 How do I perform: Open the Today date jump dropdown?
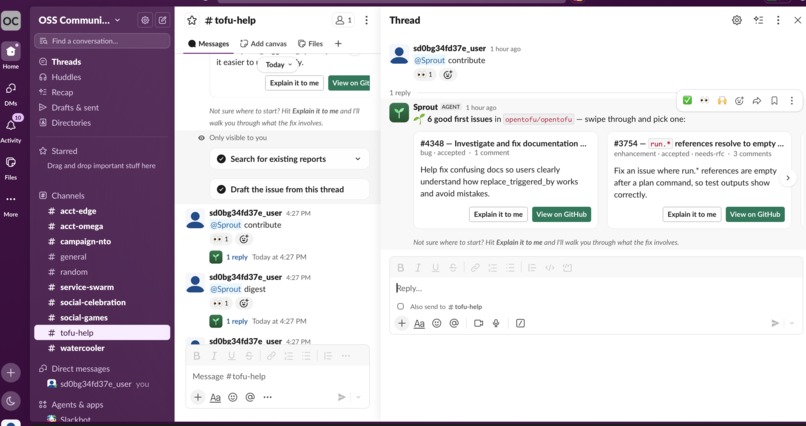(279, 64)
